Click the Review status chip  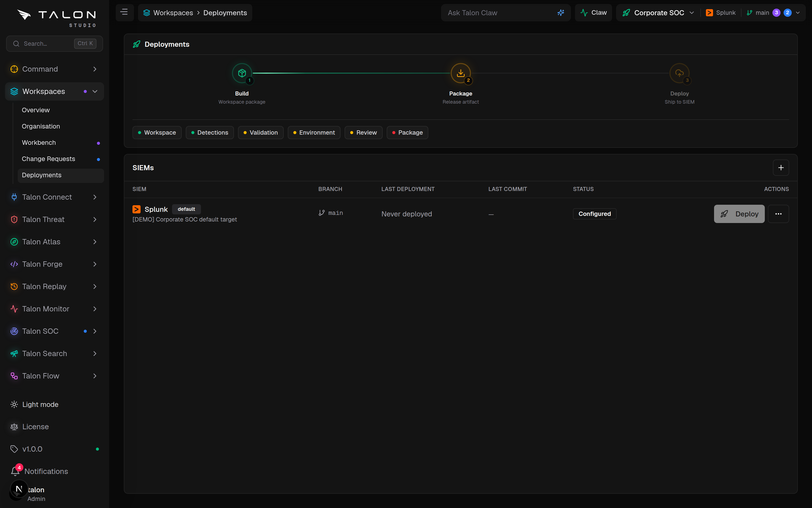[x=363, y=133]
